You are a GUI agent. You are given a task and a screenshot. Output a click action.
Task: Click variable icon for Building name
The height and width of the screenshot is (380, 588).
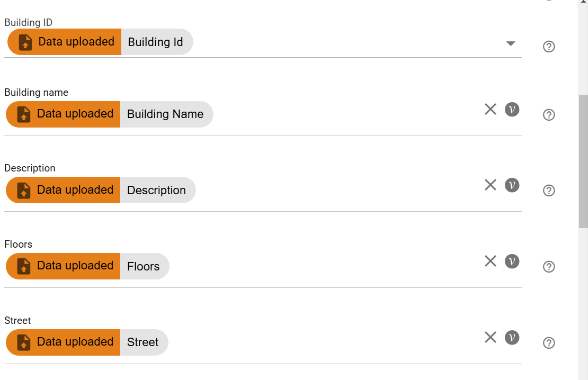coord(512,110)
